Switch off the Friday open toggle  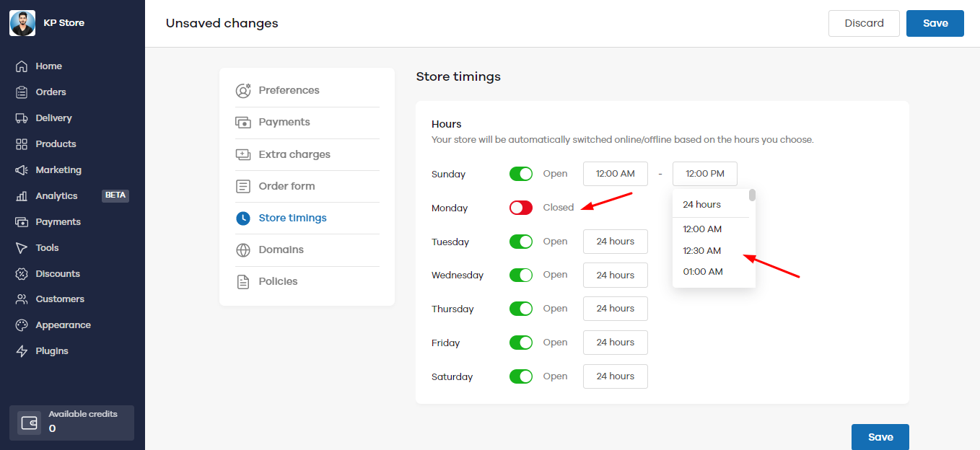point(520,343)
